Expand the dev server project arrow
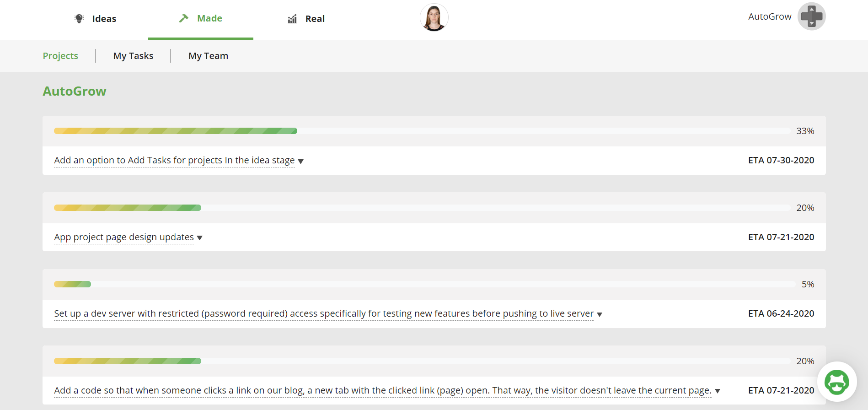868x410 pixels. (x=600, y=314)
